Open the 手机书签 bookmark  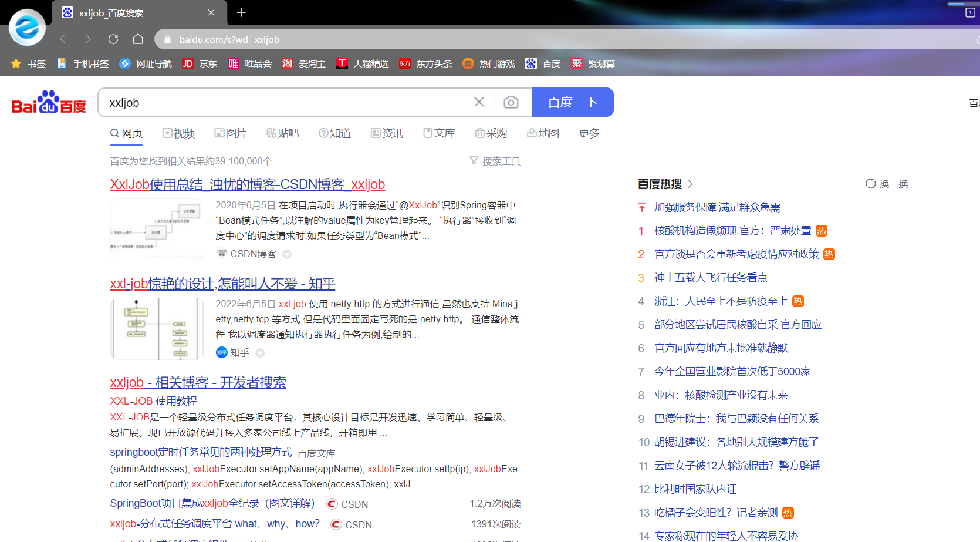[83, 63]
